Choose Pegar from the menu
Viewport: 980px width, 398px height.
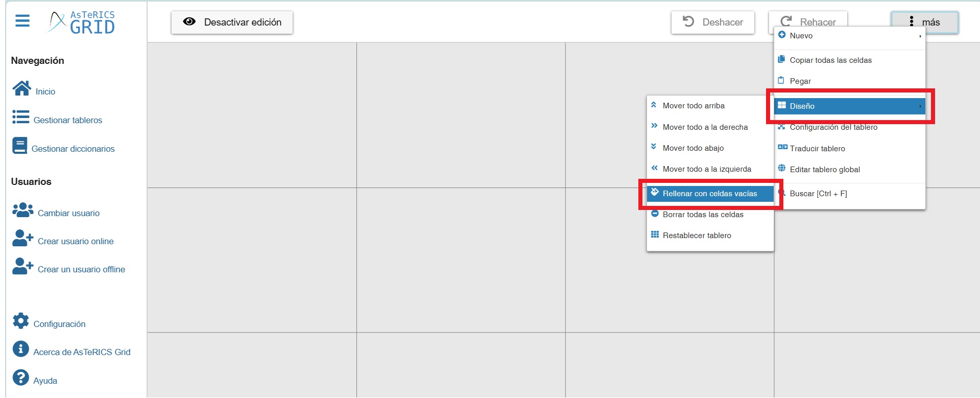(x=850, y=81)
